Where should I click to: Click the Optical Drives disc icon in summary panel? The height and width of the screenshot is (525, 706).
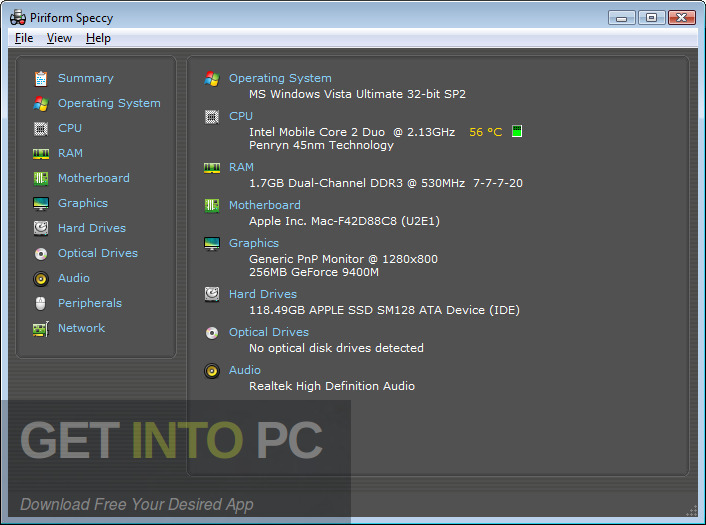[x=212, y=333]
